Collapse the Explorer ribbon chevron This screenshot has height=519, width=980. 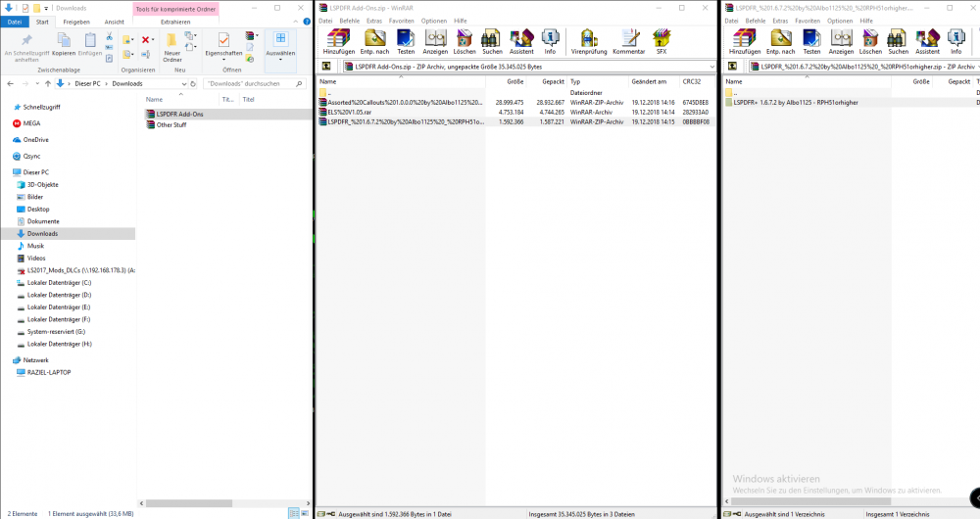tap(296, 22)
